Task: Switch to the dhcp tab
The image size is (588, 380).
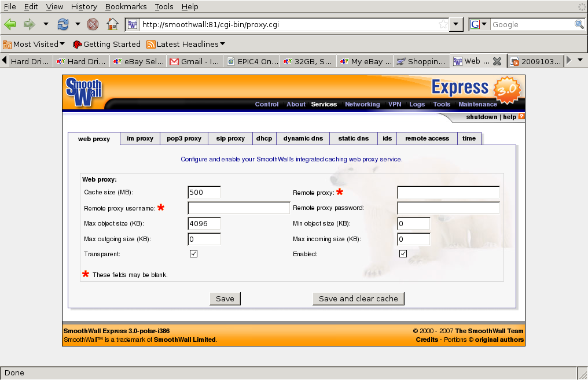Action: (264, 139)
